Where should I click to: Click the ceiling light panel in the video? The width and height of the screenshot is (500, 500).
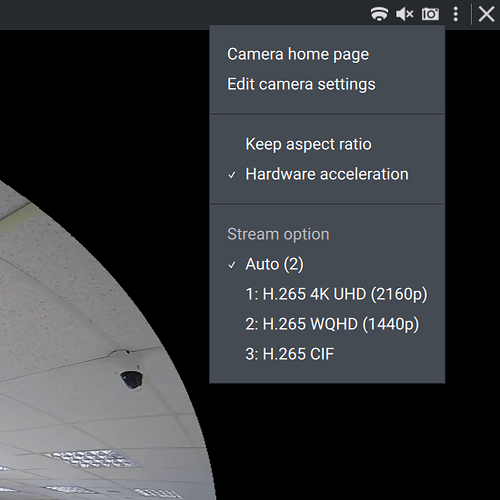[x=91, y=459]
